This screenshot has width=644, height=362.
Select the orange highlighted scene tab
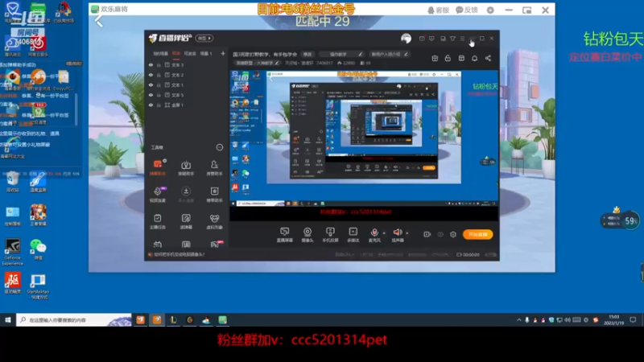pyautogui.click(x=176, y=53)
